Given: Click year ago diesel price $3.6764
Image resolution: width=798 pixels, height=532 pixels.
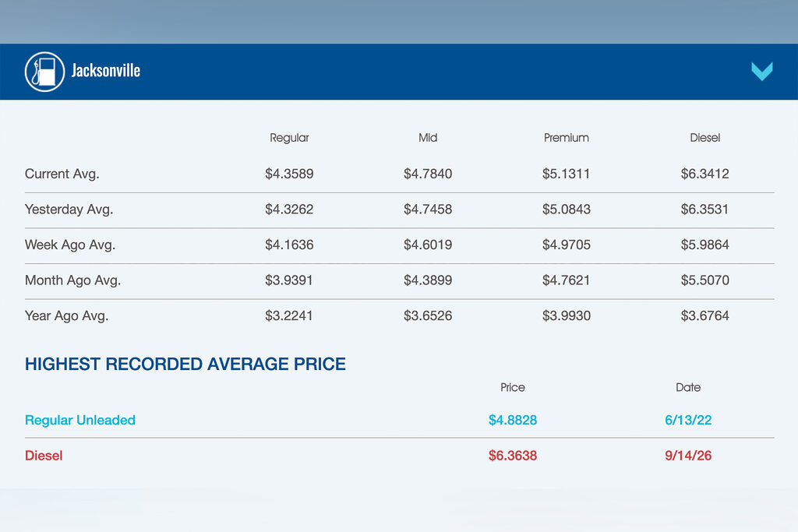Looking at the screenshot, I should click(704, 315).
